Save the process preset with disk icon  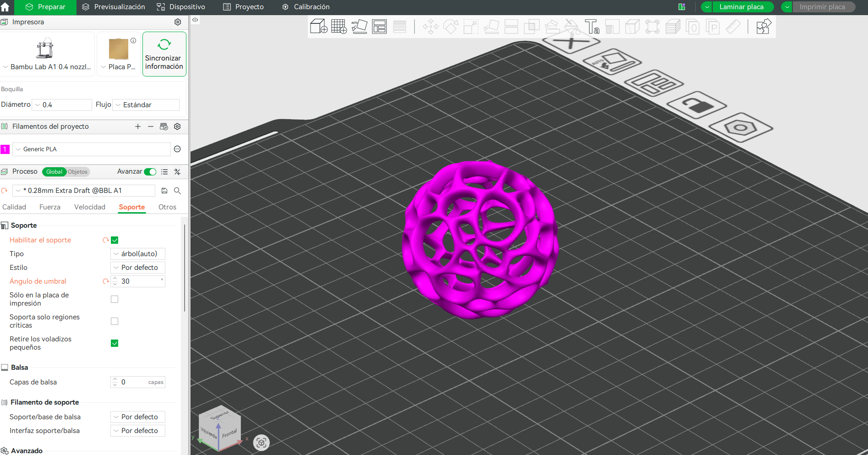click(x=164, y=191)
